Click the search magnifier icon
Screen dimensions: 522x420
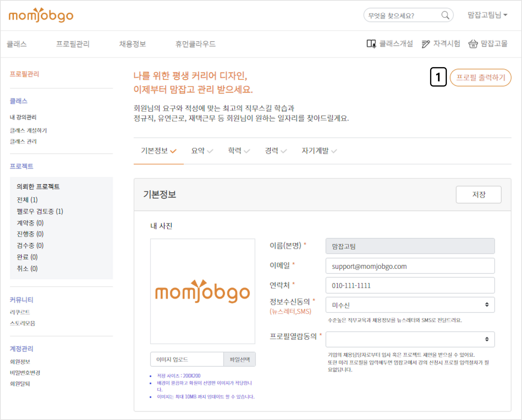445,15
